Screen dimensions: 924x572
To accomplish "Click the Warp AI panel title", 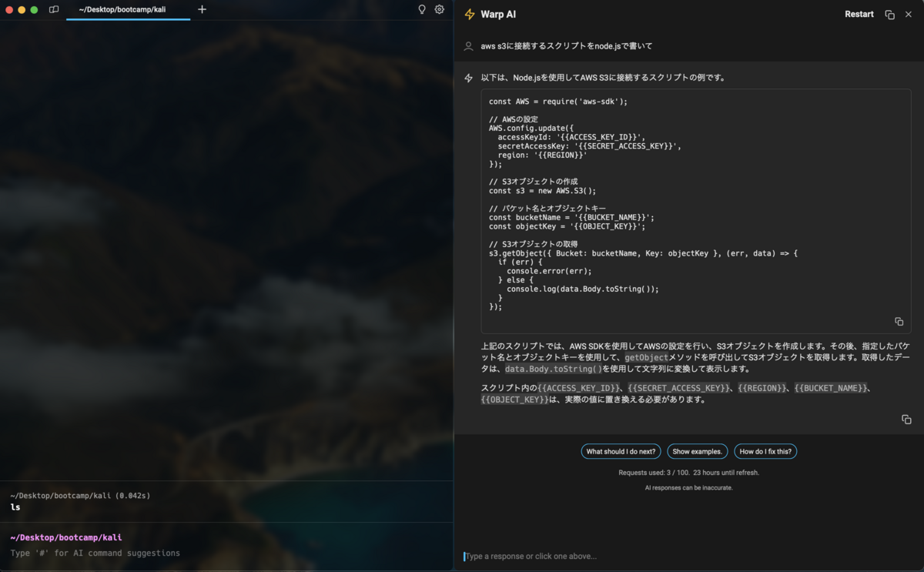I will 498,14.
